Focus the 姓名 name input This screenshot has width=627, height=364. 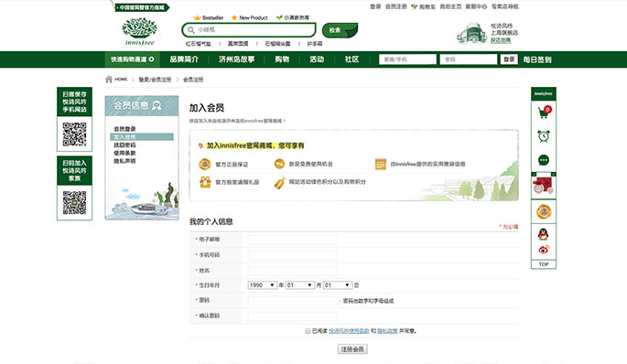292,271
